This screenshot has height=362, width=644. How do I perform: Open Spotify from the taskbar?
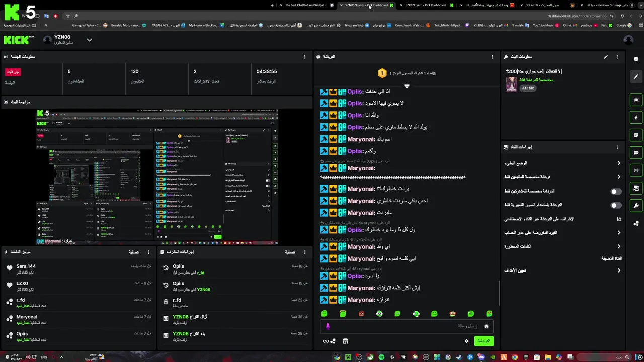(x=381, y=357)
